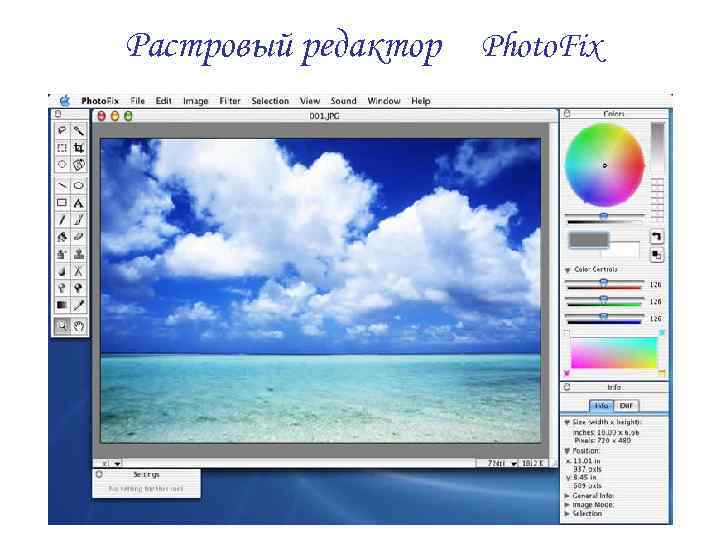This screenshot has height=540, width=720.
Task: Select the scissors-shaped tool
Action: (x=79, y=271)
